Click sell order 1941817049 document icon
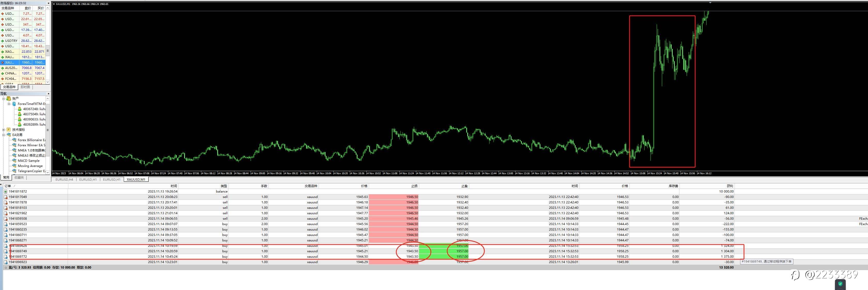The height and width of the screenshot is (290, 868). point(5,197)
